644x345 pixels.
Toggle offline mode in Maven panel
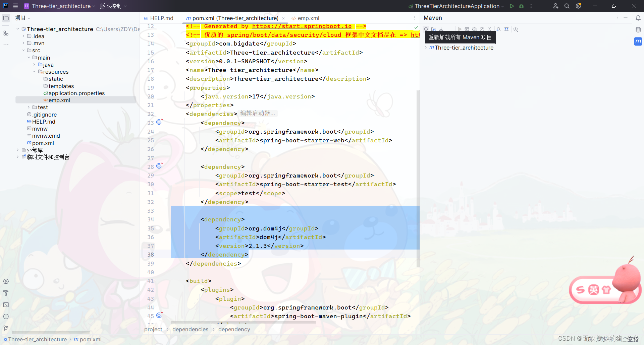tap(475, 29)
